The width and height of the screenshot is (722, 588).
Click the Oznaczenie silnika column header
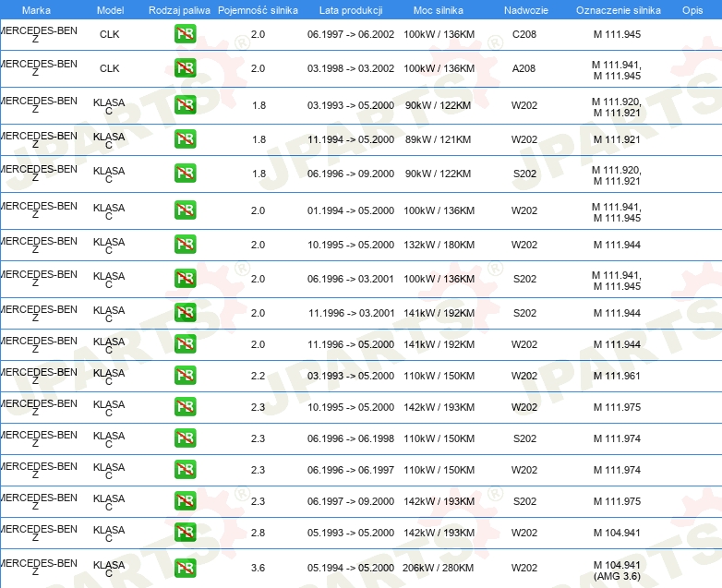618,10
